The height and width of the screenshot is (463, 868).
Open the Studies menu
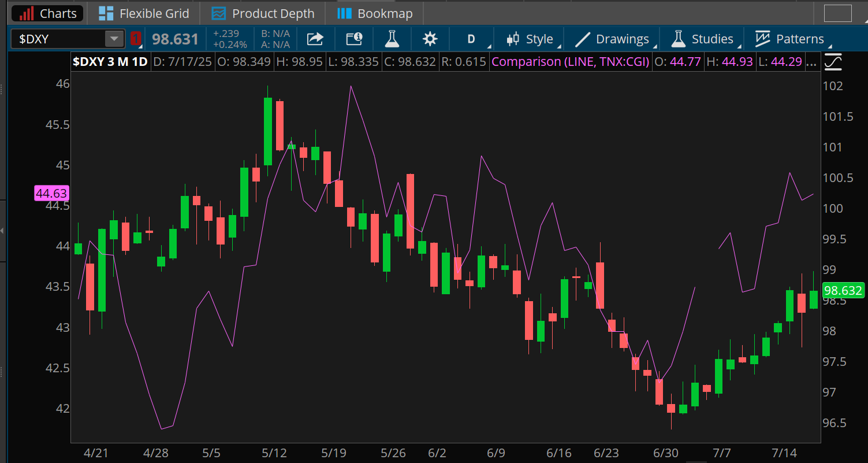click(702, 39)
